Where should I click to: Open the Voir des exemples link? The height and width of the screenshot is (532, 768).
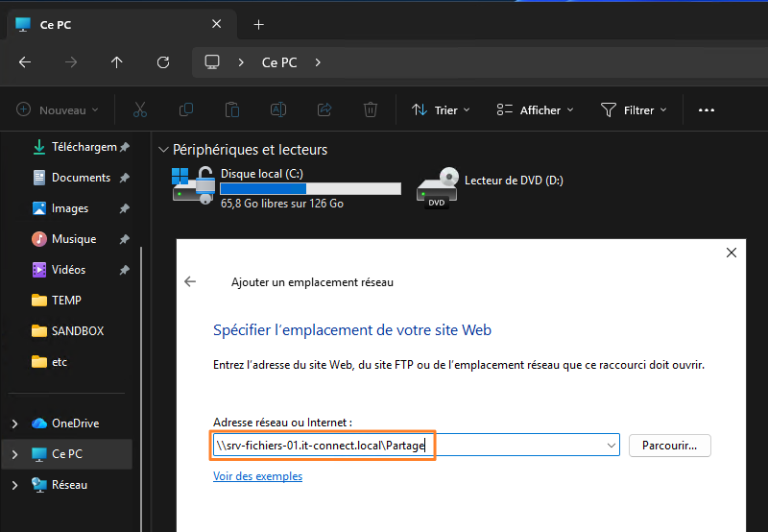tap(257, 476)
